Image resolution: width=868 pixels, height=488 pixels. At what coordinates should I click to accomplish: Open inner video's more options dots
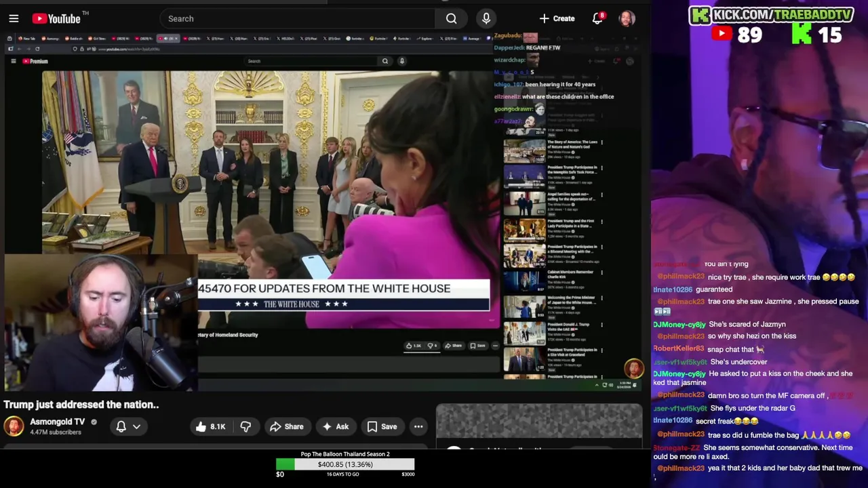(495, 346)
